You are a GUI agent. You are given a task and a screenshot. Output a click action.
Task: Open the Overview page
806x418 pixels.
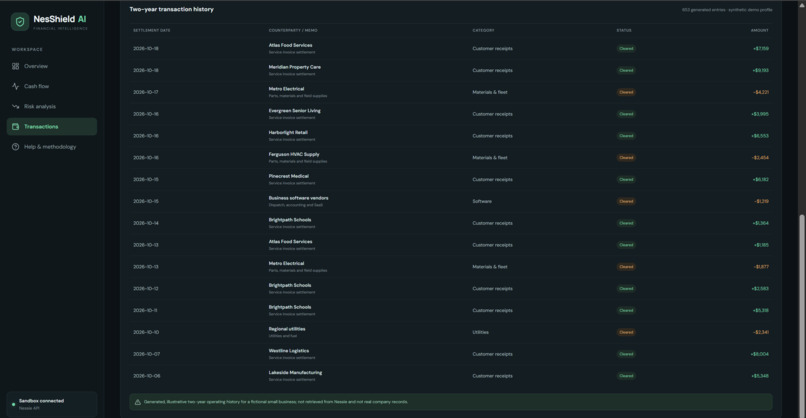click(x=52, y=66)
